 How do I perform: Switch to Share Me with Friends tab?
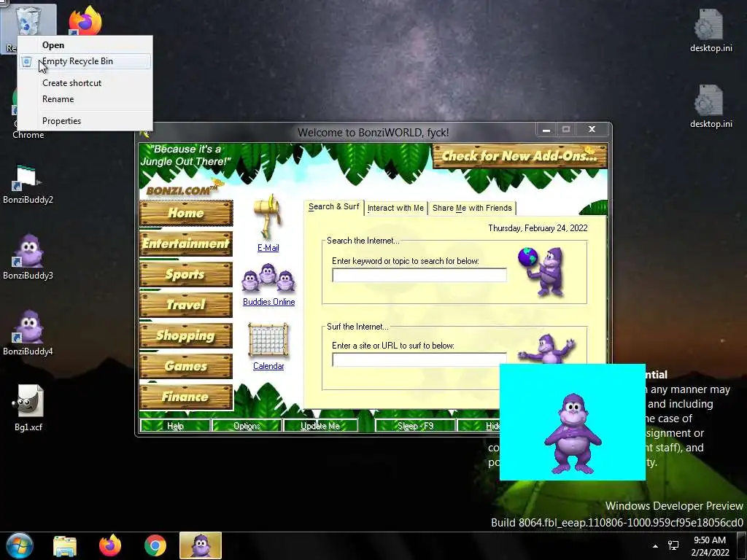tap(472, 208)
